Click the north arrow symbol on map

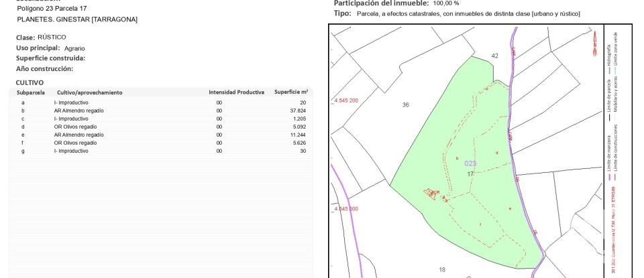click(x=594, y=44)
